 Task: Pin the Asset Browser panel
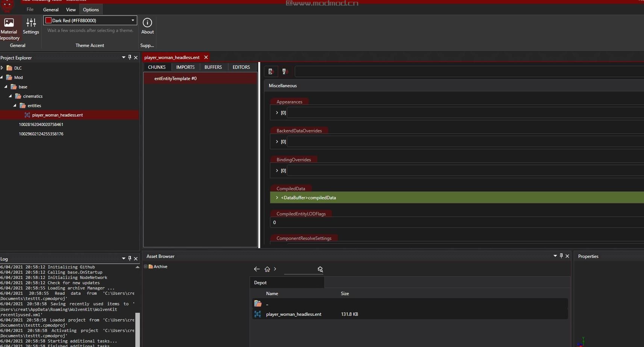[x=561, y=256]
